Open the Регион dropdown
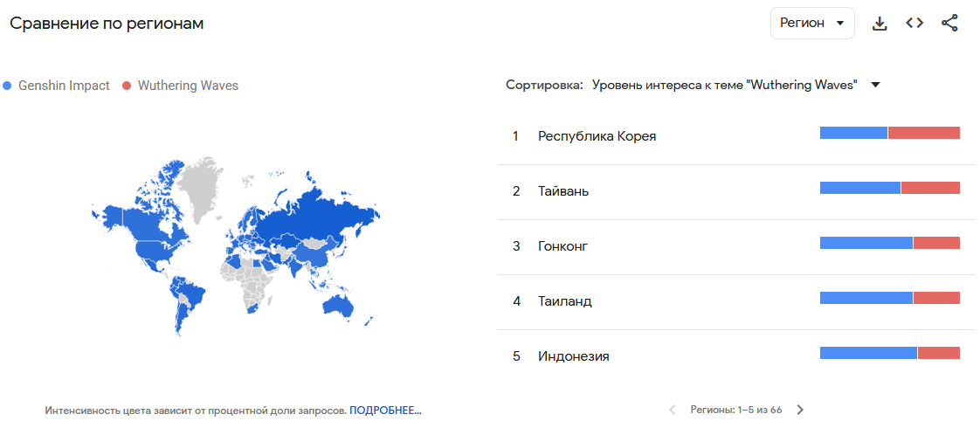The width and height of the screenshot is (980, 428). (x=811, y=24)
